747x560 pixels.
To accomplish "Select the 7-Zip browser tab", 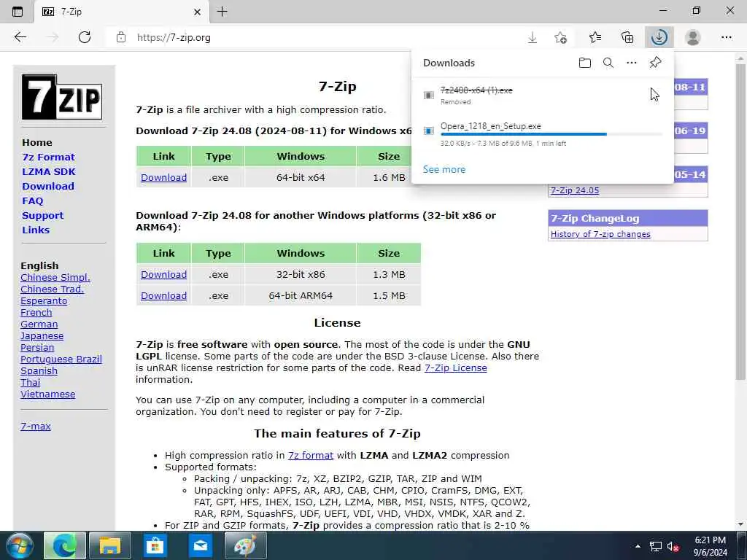I will coord(122,12).
